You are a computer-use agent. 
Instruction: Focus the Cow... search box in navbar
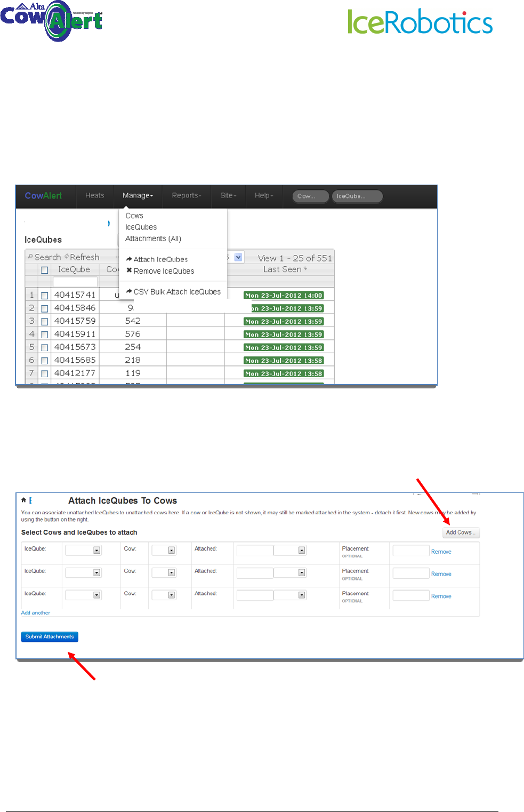(x=311, y=196)
